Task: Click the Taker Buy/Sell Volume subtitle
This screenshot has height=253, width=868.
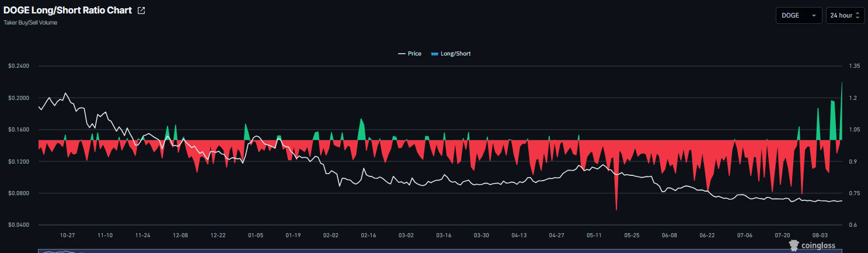Action: [x=30, y=23]
